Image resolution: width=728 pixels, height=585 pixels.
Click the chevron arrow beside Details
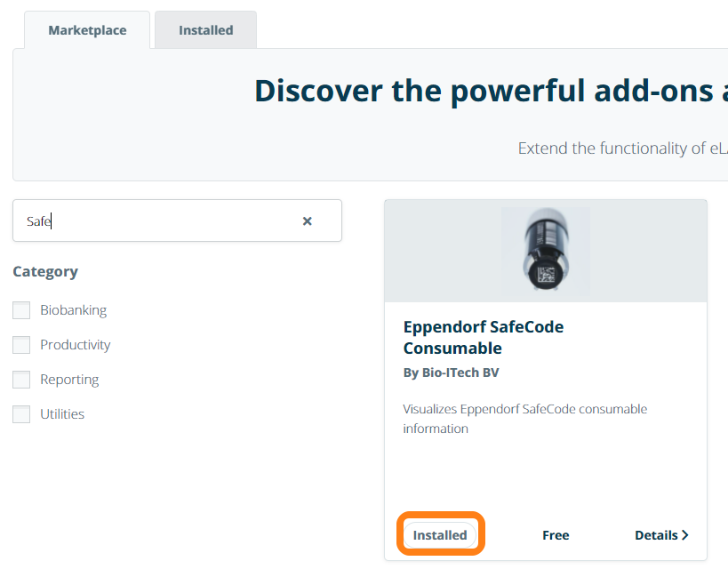pyautogui.click(x=685, y=535)
